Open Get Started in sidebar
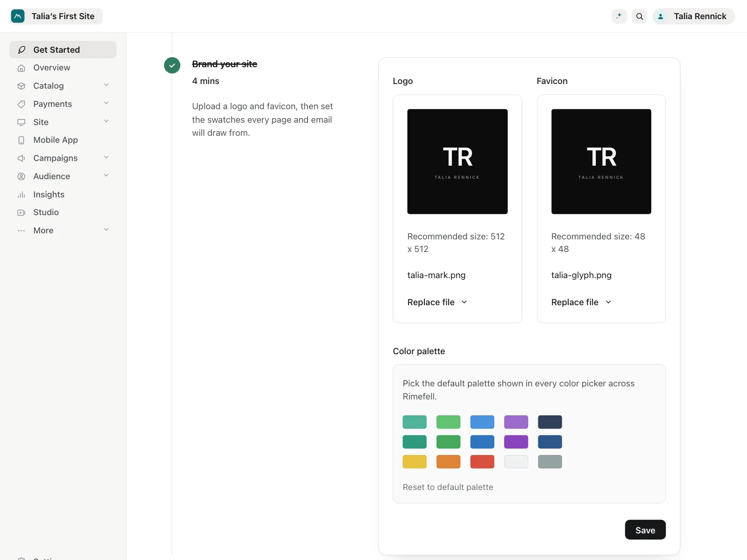The image size is (747, 560). point(63,50)
